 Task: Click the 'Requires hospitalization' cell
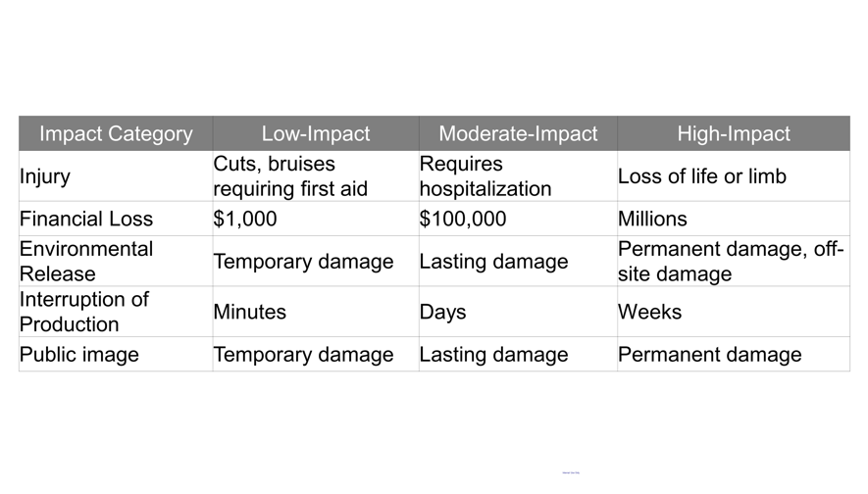pos(485,176)
